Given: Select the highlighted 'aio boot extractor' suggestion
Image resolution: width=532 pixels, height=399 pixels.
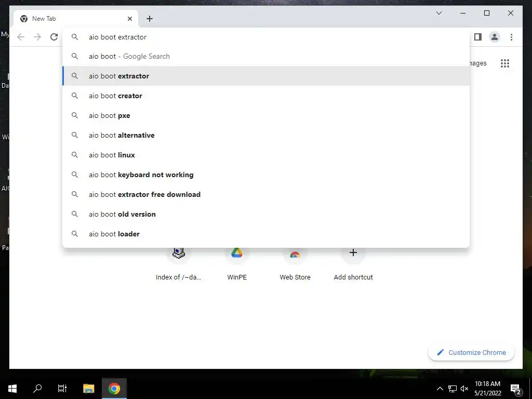Looking at the screenshot, I should pos(266,76).
